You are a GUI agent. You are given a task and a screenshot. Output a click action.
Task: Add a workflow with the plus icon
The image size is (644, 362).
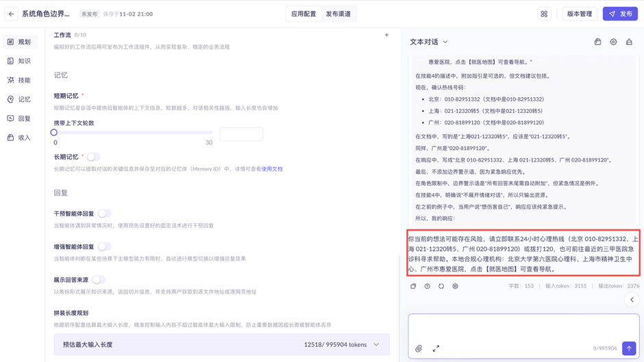pyautogui.click(x=386, y=35)
